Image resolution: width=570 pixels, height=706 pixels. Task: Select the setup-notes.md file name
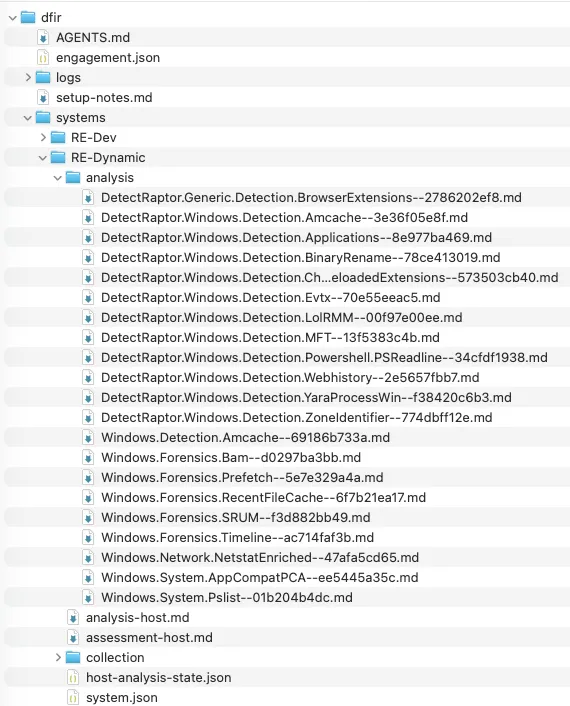(104, 98)
